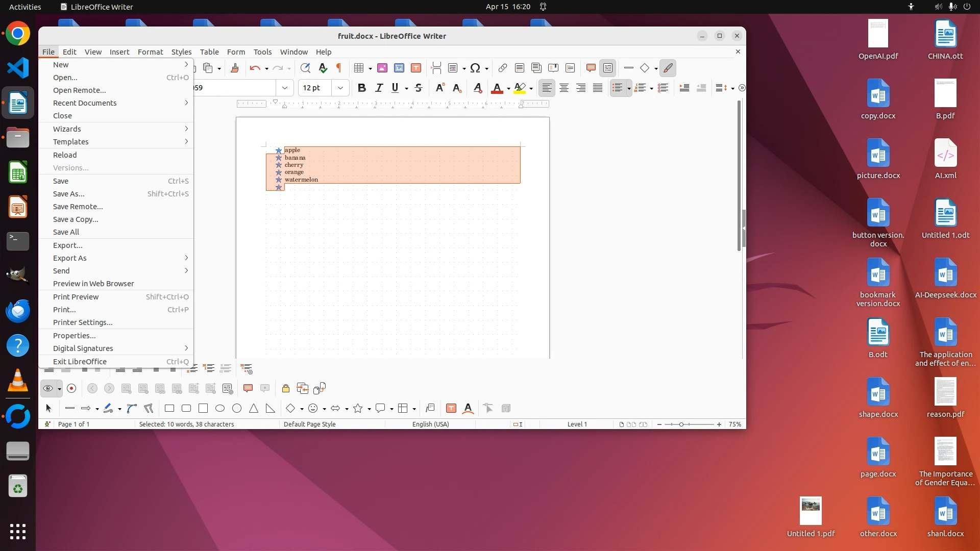
Task: Select the Ellipse shape tool
Action: tap(220, 408)
